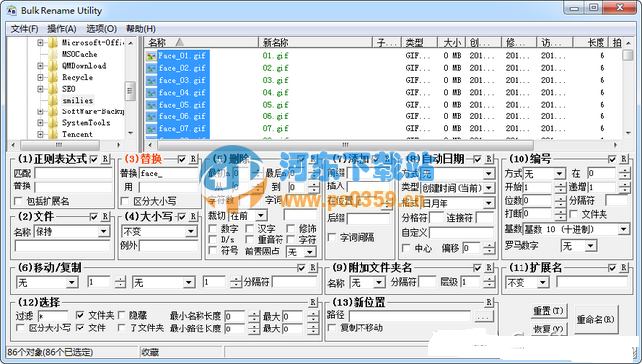Reset section (3) replace with R button
The image size is (642, 364).
194,159
